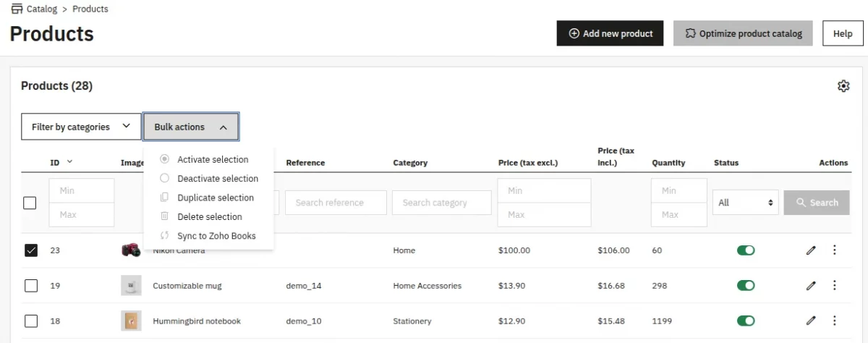Focus the Price Max filter field
This screenshot has height=343, width=868.
(x=544, y=215)
